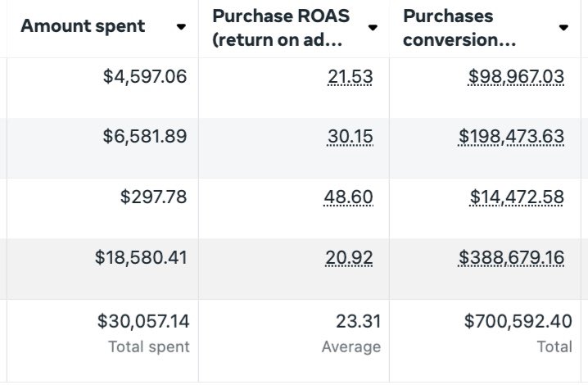Click the Amount spent column header
The image size is (588, 385).
pos(83,26)
